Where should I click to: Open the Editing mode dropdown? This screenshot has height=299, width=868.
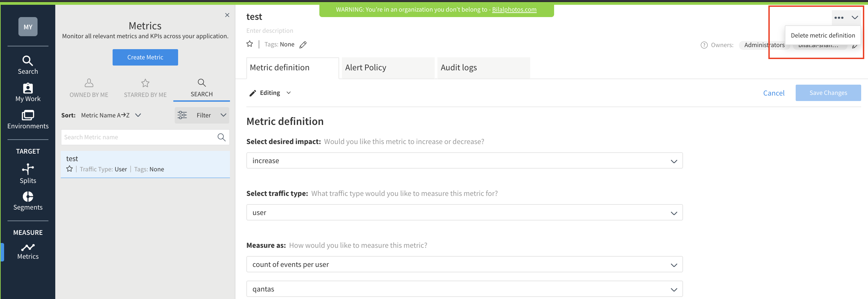point(270,93)
